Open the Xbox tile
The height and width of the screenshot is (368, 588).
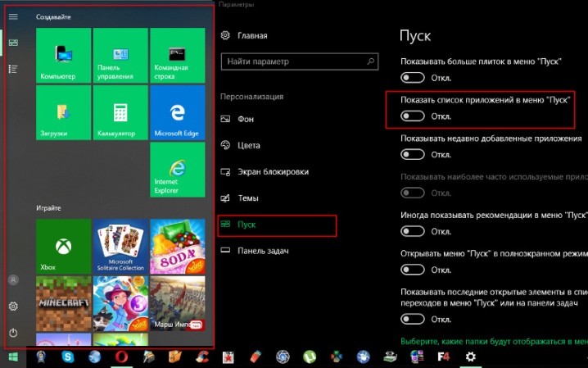(63, 247)
